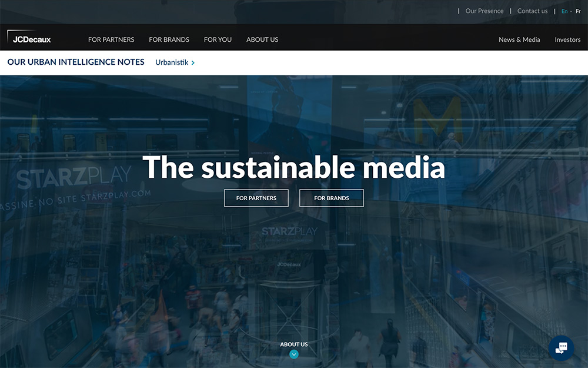Open About Us in the top navigation
The width and height of the screenshot is (588, 368).
pyautogui.click(x=262, y=39)
